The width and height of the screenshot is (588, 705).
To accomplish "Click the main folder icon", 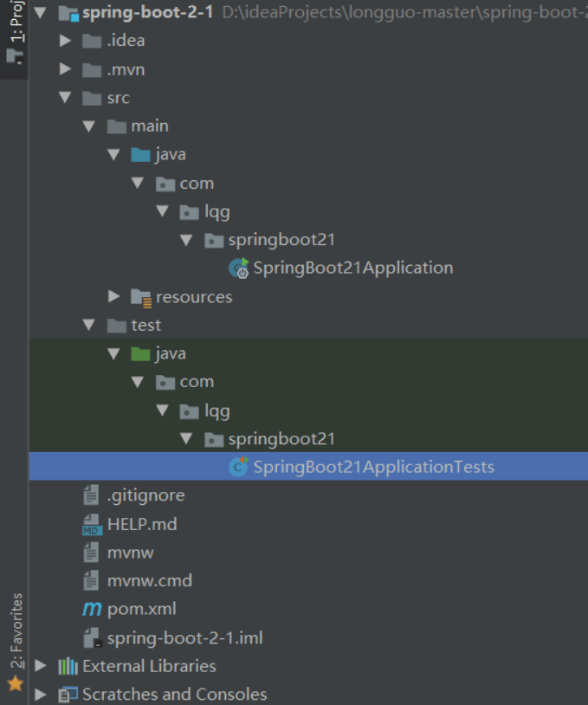I will [x=117, y=126].
